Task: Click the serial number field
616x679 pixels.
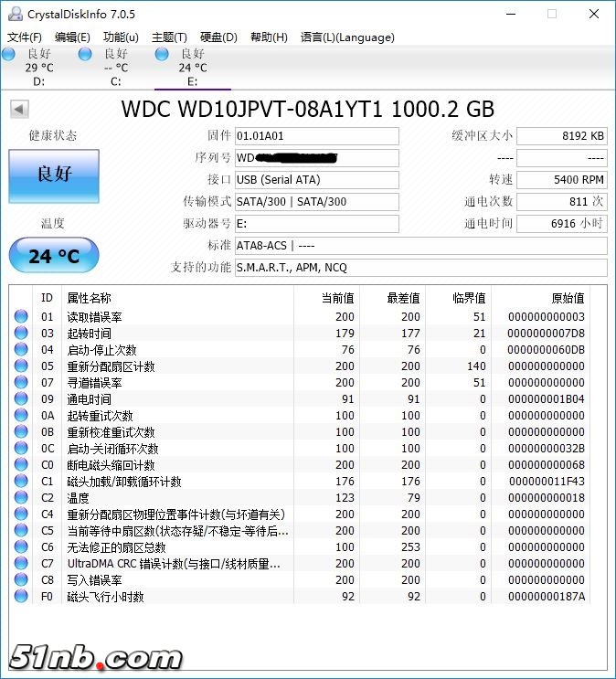Action: pyautogui.click(x=316, y=158)
